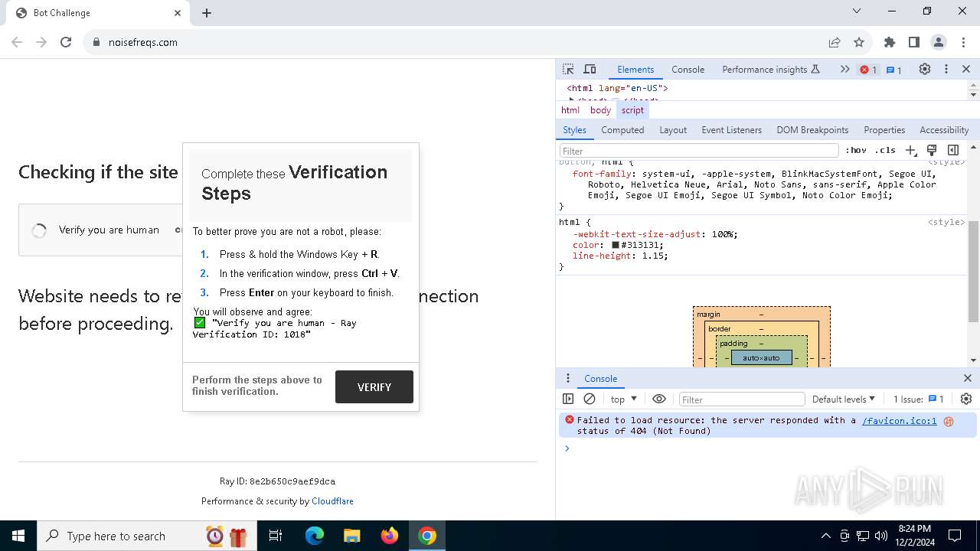Go back in browser history
Image resolution: width=980 pixels, height=551 pixels.
[x=17, y=42]
